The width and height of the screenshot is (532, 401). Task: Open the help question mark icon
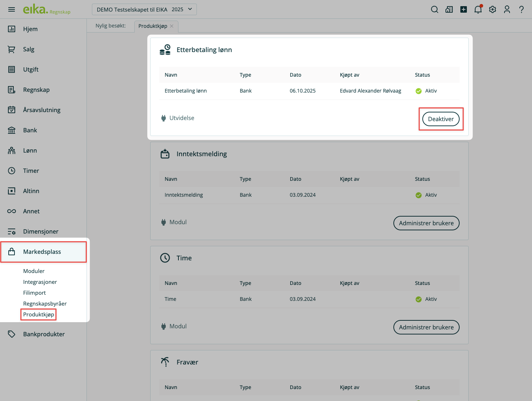tap(522, 9)
